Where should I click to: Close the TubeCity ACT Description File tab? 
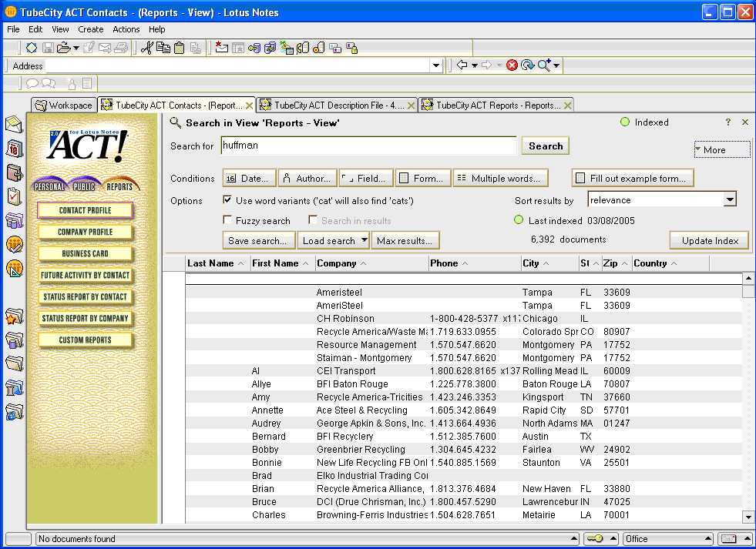tap(412, 105)
